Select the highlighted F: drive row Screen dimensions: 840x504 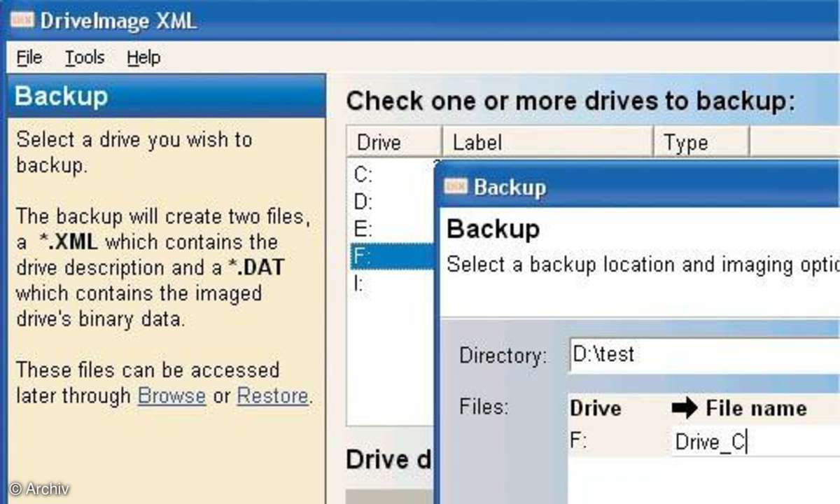pyautogui.click(x=392, y=256)
